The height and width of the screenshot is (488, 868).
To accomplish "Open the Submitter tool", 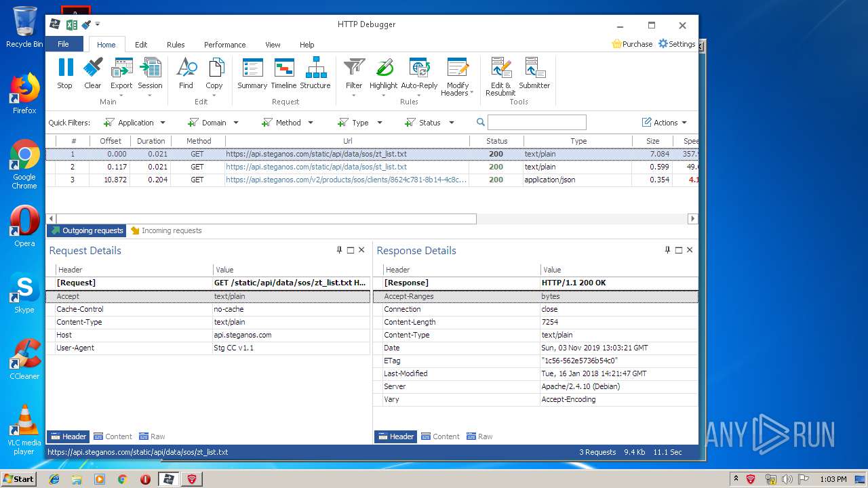I will pyautogui.click(x=534, y=73).
